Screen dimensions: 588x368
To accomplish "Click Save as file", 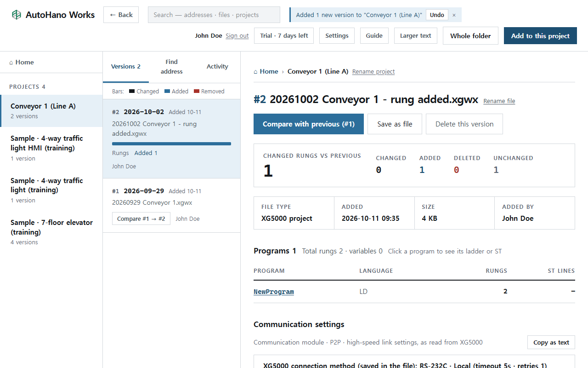I will click(x=395, y=124).
